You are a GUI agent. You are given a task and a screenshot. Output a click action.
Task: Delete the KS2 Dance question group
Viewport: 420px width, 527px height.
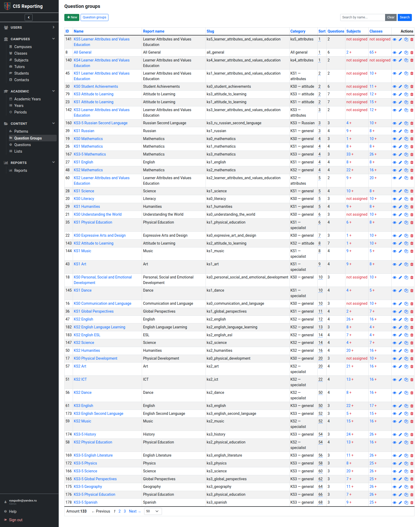click(412, 392)
